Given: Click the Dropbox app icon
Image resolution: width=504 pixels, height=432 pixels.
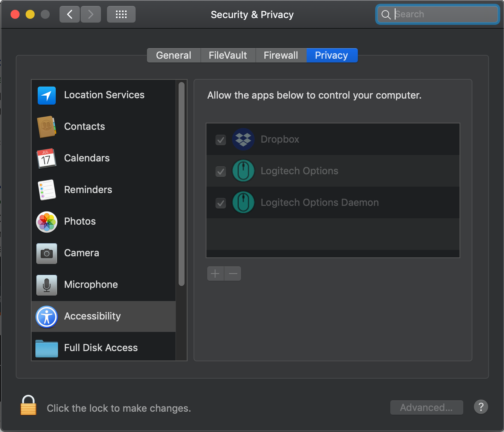Looking at the screenshot, I should 243,139.
